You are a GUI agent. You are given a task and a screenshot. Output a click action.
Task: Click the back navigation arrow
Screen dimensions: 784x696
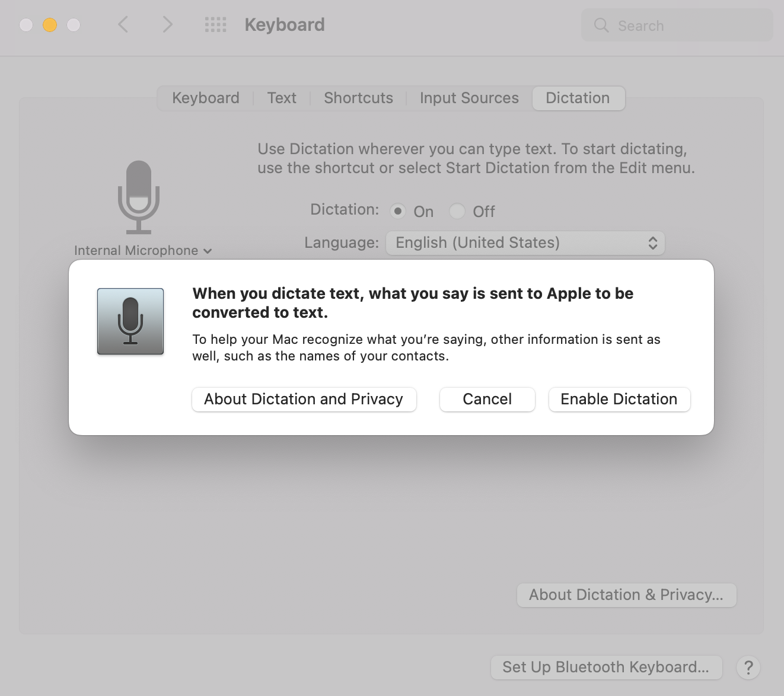123,25
